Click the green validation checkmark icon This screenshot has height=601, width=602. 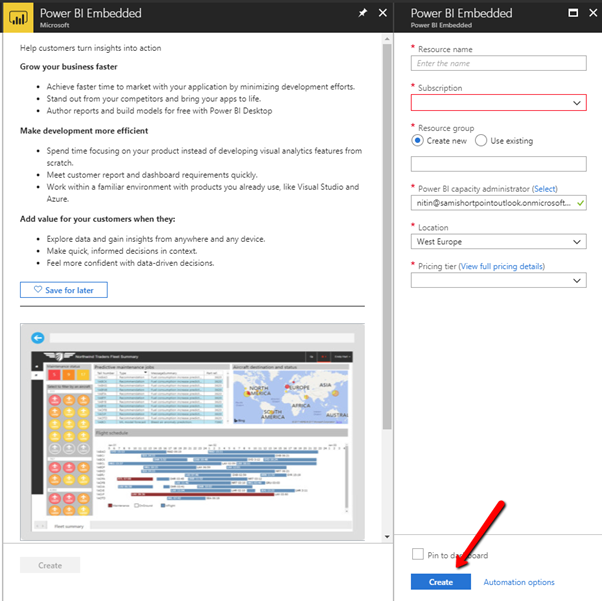click(580, 203)
